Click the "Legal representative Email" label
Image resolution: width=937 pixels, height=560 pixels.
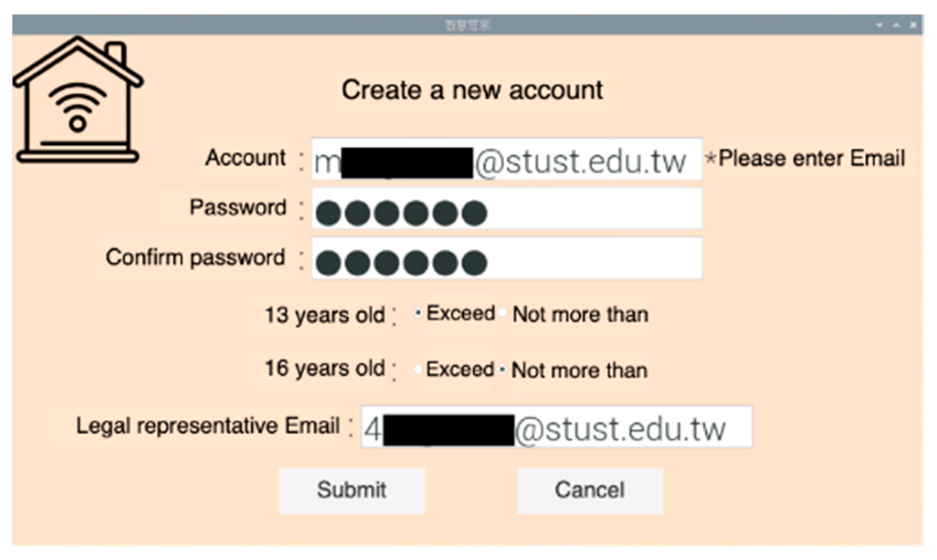pyautogui.click(x=208, y=426)
